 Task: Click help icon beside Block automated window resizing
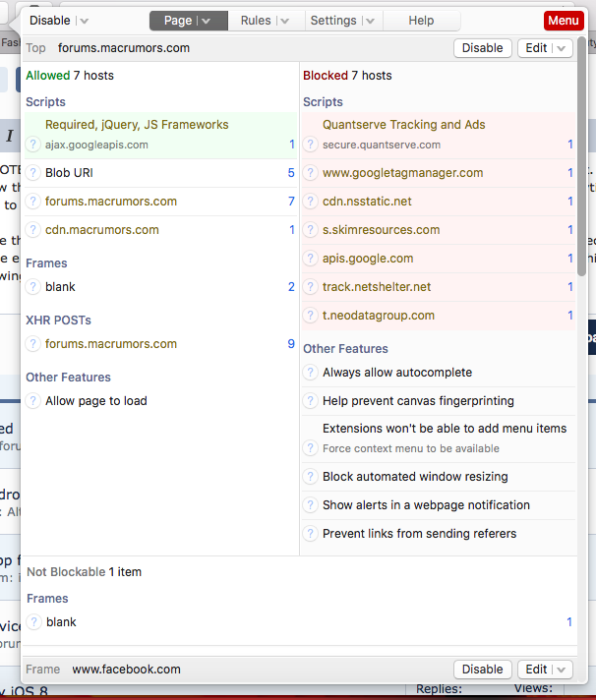pos(310,477)
